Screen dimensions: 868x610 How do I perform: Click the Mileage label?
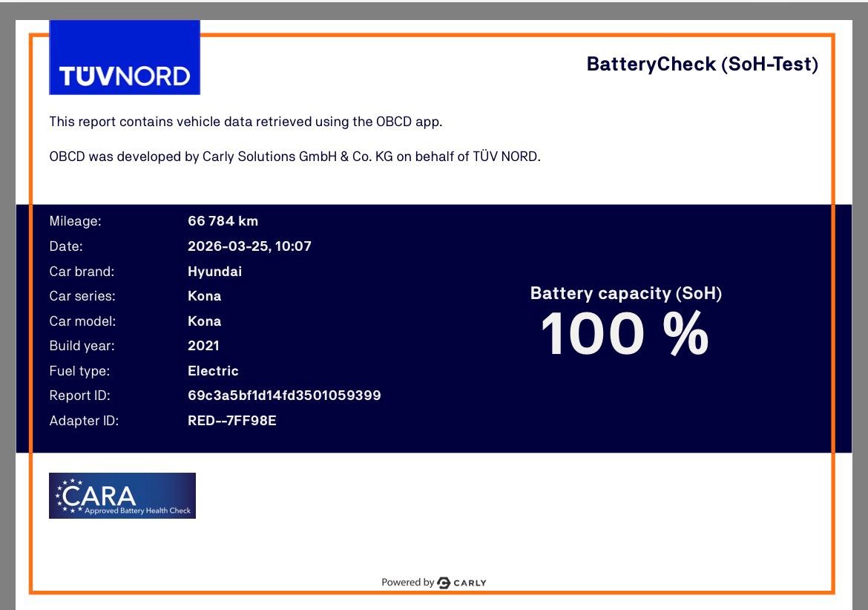pos(75,221)
